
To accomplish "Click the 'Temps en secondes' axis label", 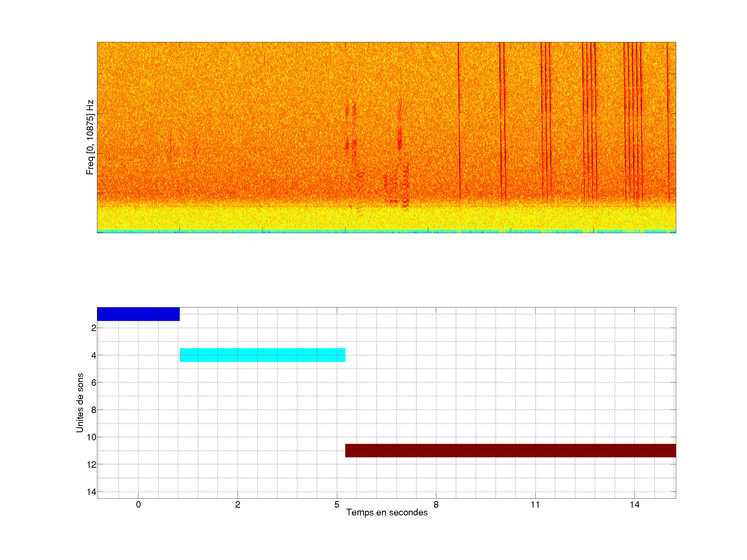I will tap(387, 512).
